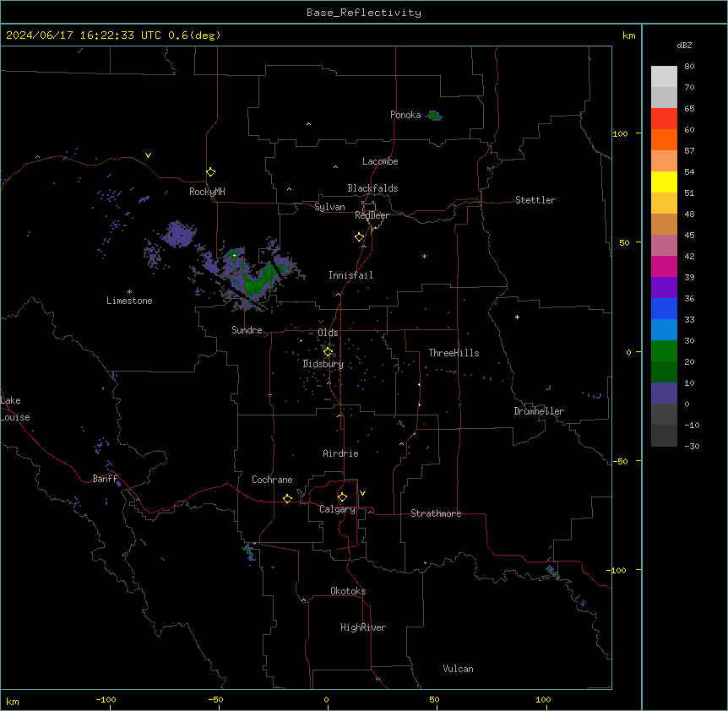
Task: Pick the purple 36-39 dBZ legend swatch
Action: pos(664,288)
